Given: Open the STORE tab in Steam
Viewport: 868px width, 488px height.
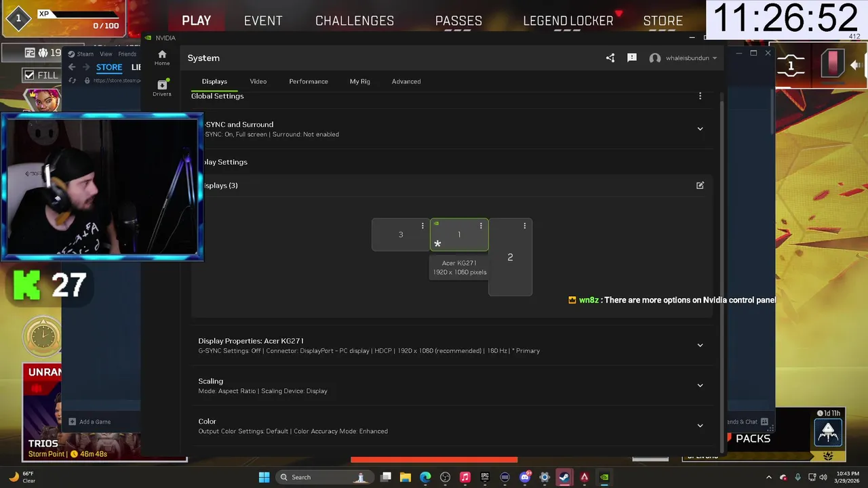Looking at the screenshot, I should tap(109, 67).
